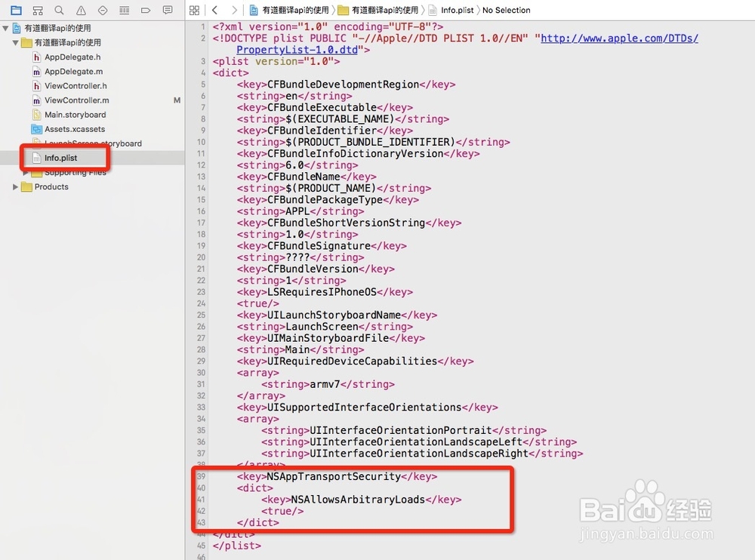The image size is (755, 560).
Task: Open the apple.com DTD link
Action: pos(619,38)
